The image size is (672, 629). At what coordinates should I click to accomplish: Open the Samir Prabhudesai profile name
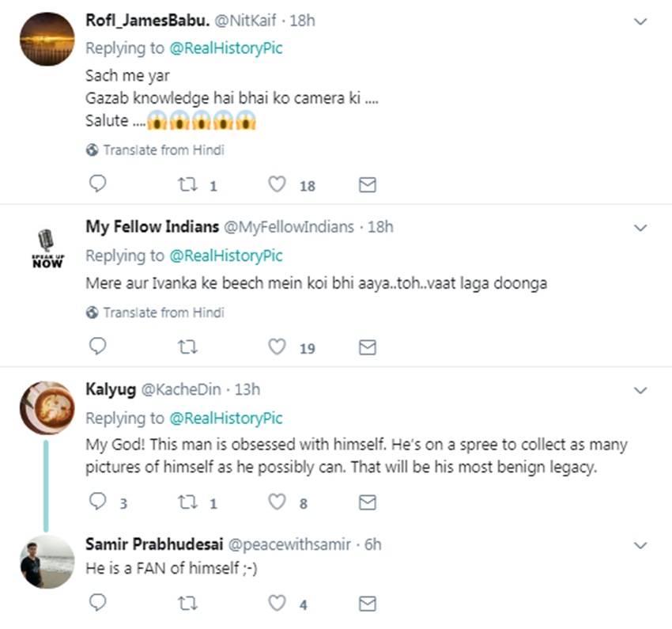(x=153, y=544)
